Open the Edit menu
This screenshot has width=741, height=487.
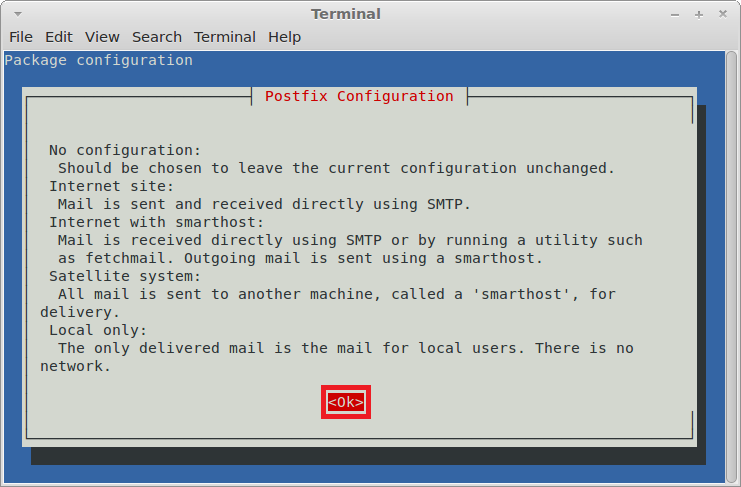(x=59, y=37)
